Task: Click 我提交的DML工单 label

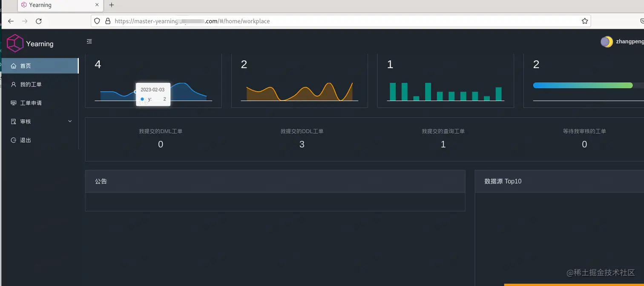Action: coord(161,131)
